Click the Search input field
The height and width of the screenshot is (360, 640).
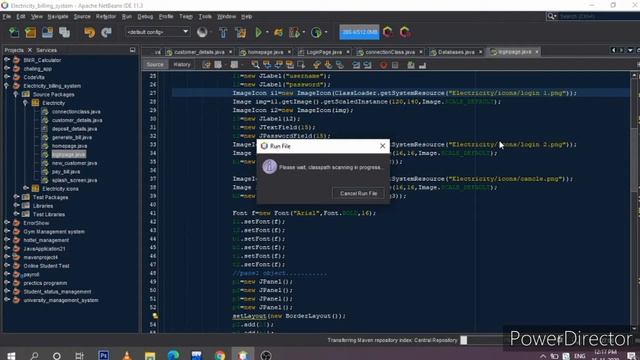598,16
